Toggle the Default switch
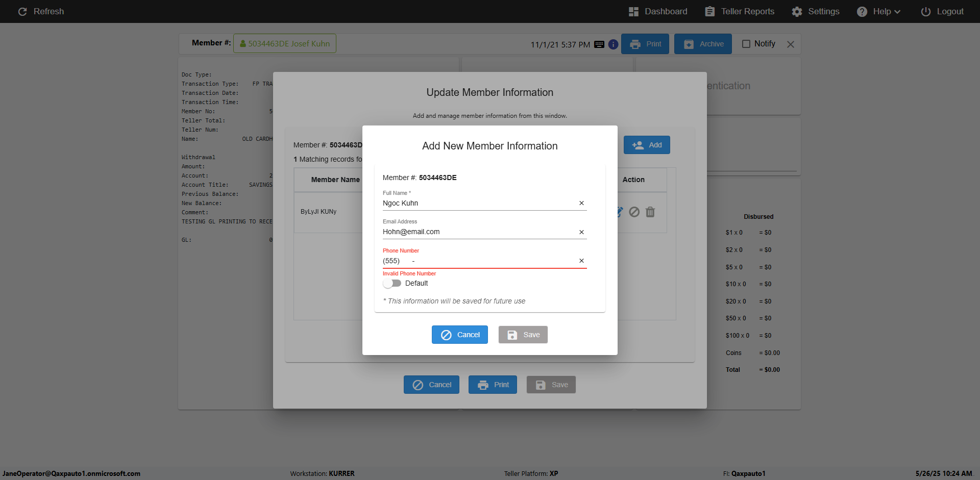This screenshot has height=480, width=980. (392, 283)
